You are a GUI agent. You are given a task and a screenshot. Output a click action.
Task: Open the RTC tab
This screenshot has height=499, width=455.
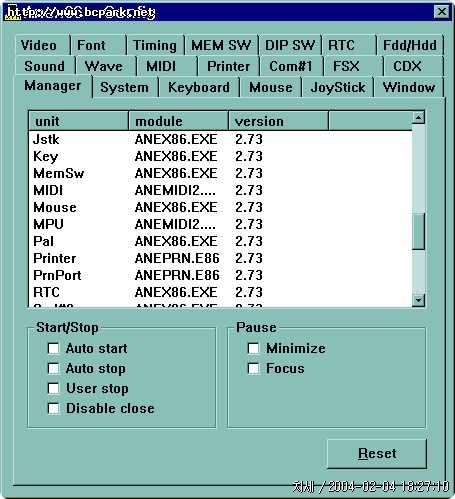(349, 45)
